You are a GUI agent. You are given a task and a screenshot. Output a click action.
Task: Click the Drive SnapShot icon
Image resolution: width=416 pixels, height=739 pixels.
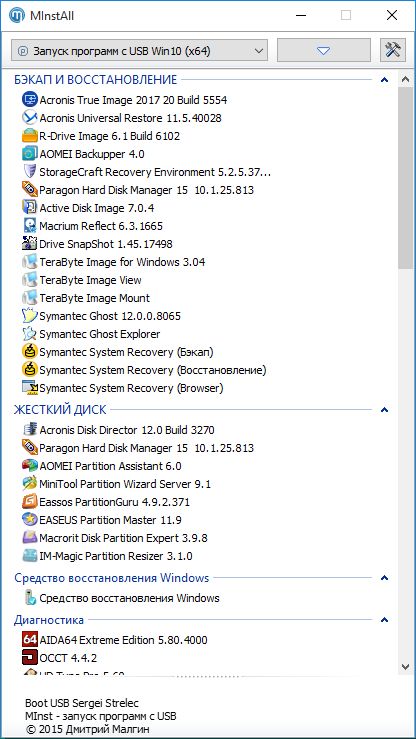[30, 244]
